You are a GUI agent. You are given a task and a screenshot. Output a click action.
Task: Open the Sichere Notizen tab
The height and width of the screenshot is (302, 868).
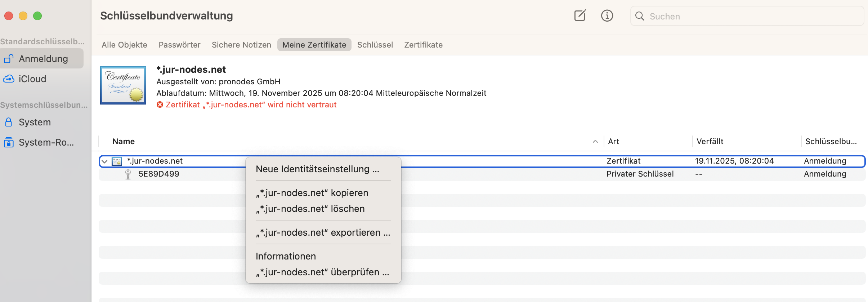pyautogui.click(x=241, y=45)
